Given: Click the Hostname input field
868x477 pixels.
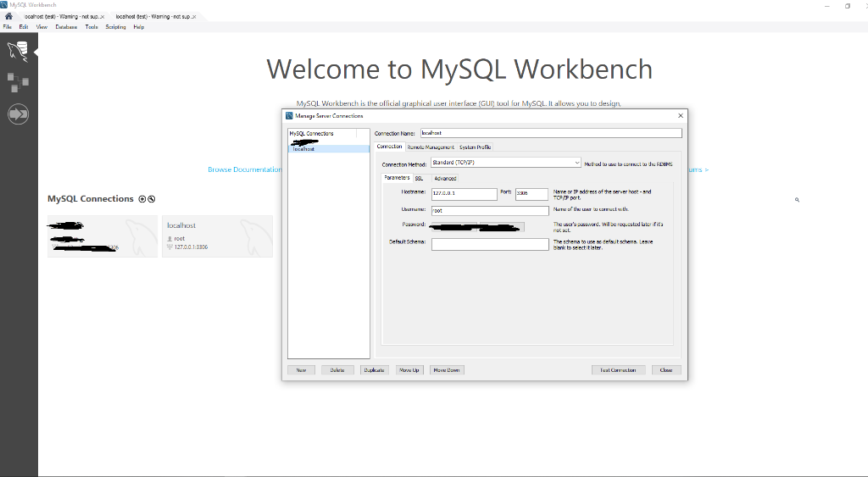Looking at the screenshot, I should (464, 194).
